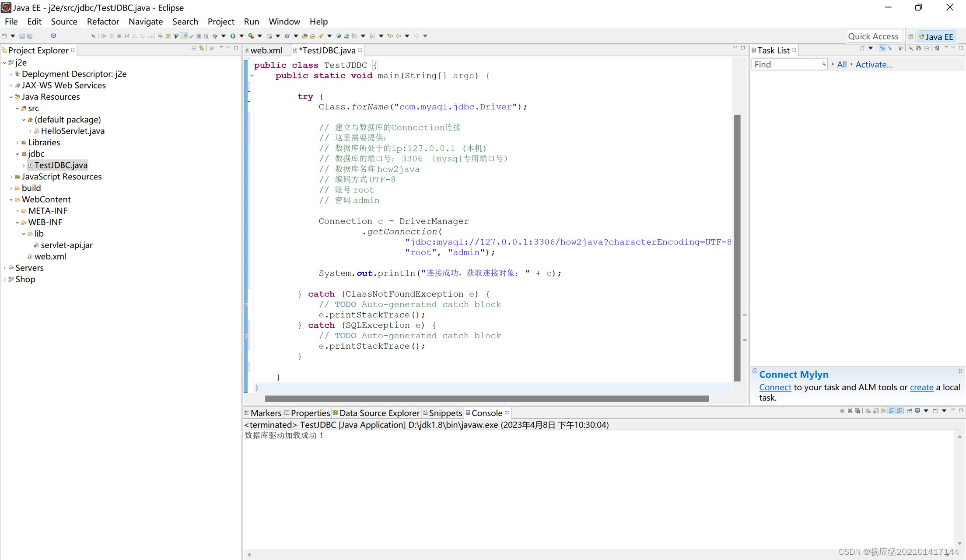Collapse all in Project Explorer
The image size is (966, 560).
[194, 48]
